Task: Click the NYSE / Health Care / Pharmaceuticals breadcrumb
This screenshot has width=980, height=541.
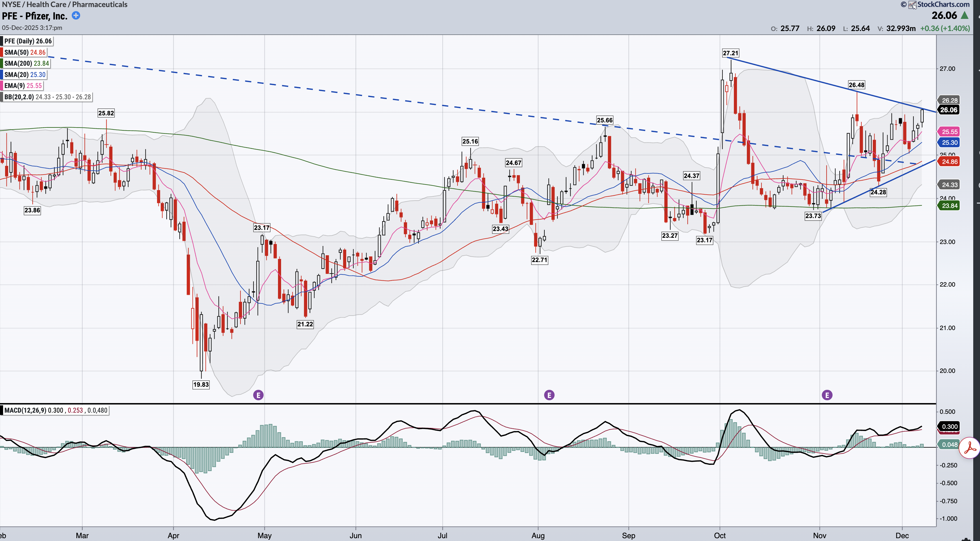Action: click(65, 5)
